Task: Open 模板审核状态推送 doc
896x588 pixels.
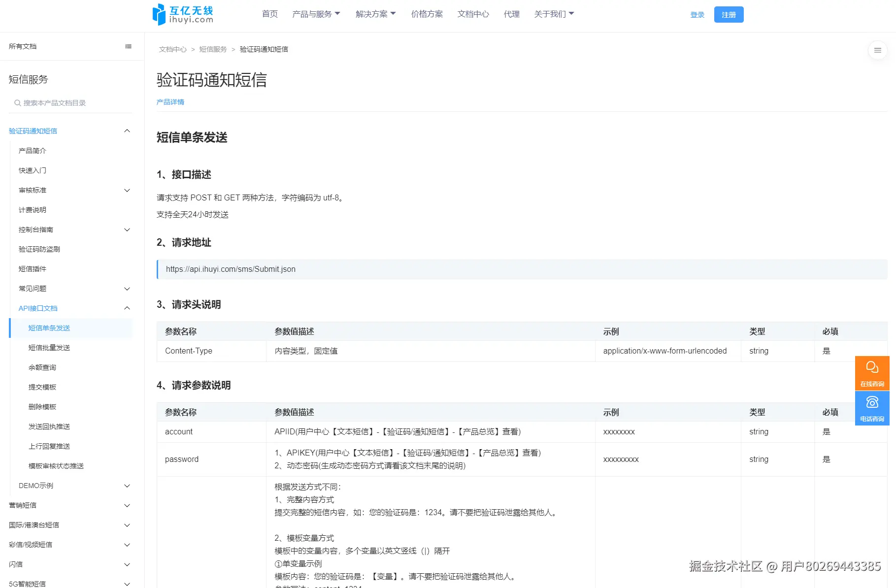Action: 56,466
